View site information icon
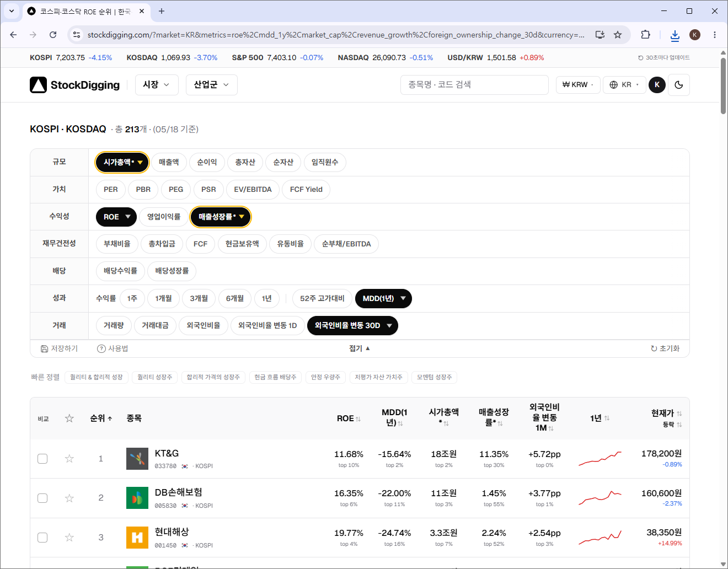This screenshot has height=569, width=728. click(x=77, y=35)
